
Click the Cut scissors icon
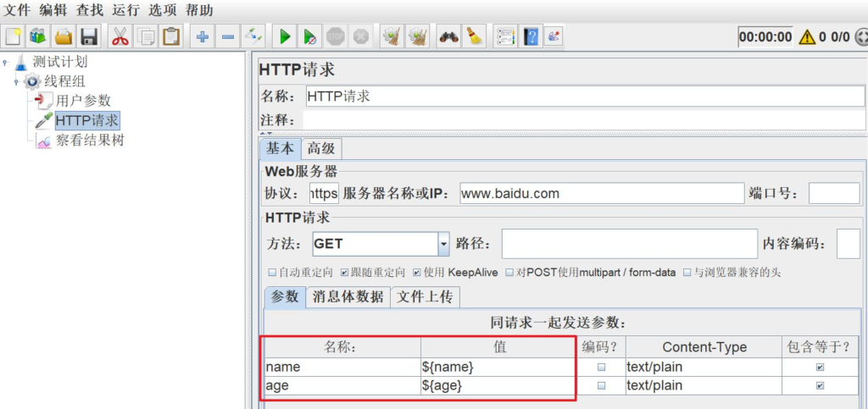120,36
